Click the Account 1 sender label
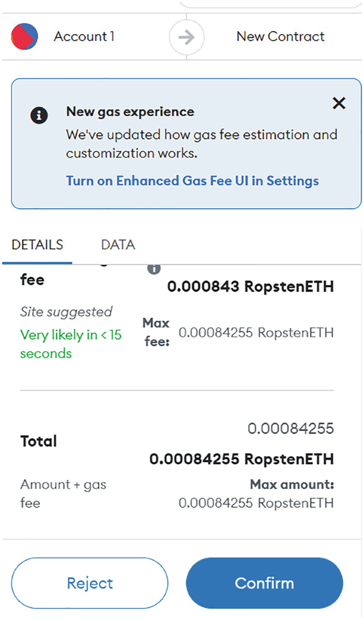 click(84, 37)
